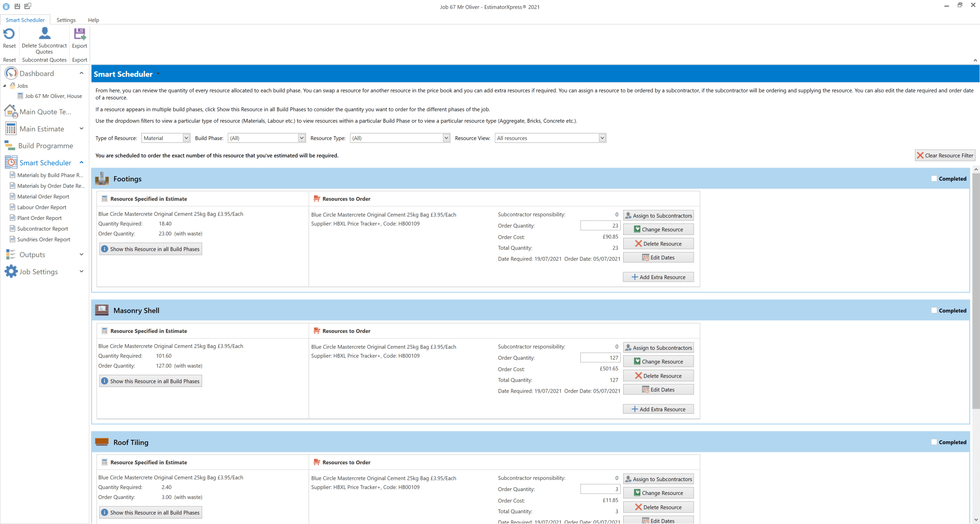Click the Roof Tiling phase icon
Image resolution: width=980 pixels, height=524 pixels.
(102, 442)
